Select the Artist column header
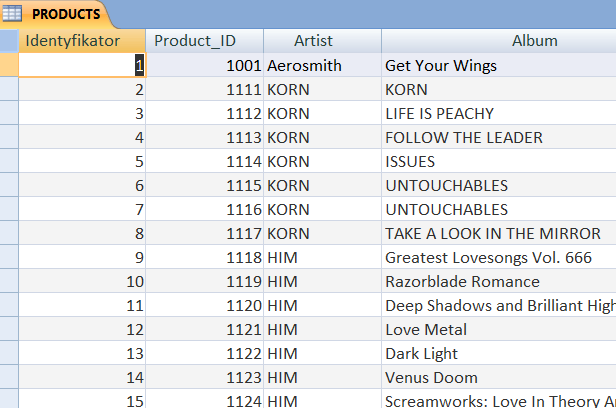616x408 pixels. [x=322, y=41]
